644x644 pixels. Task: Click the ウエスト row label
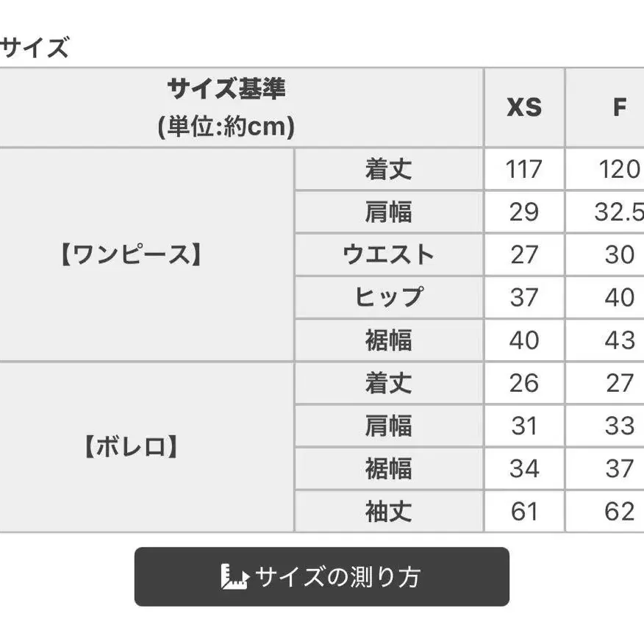[389, 255]
